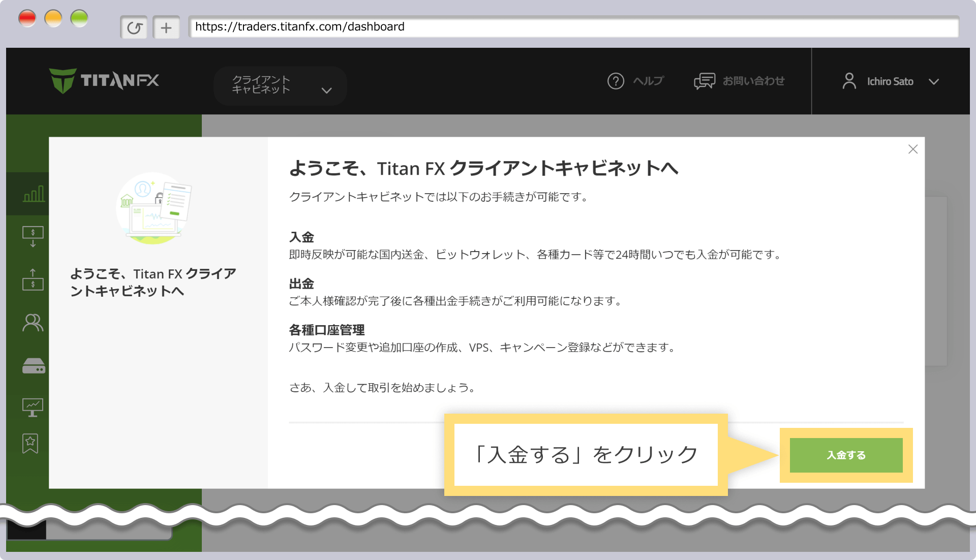Click the 入金 section heading

[301, 237]
